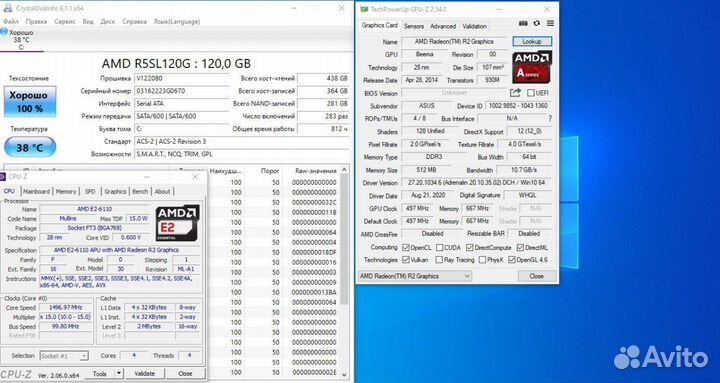Click the Close button in GPU-Z
Screen dimensions: 720x383
pos(536,276)
